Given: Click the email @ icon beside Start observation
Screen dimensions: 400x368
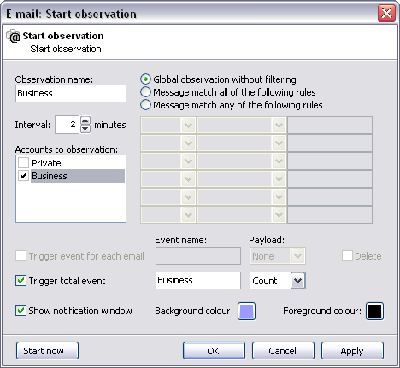Looking at the screenshot, I should 14,36.
